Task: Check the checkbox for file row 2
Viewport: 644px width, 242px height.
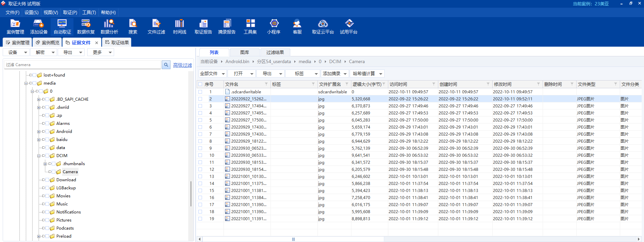Action: click(x=200, y=99)
